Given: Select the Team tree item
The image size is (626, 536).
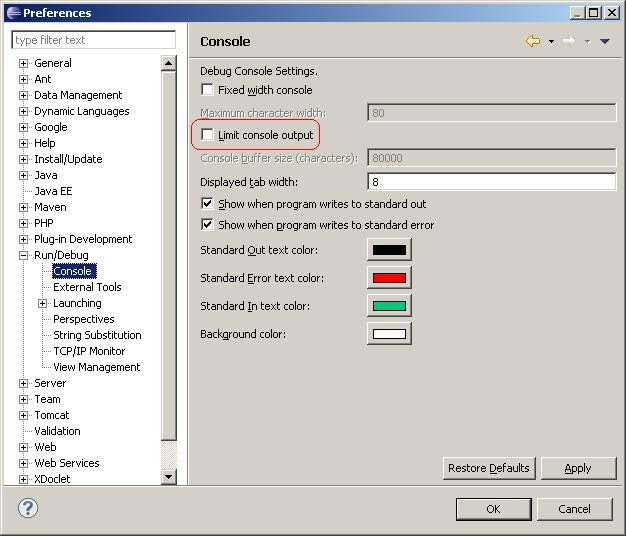Looking at the screenshot, I should 47,399.
